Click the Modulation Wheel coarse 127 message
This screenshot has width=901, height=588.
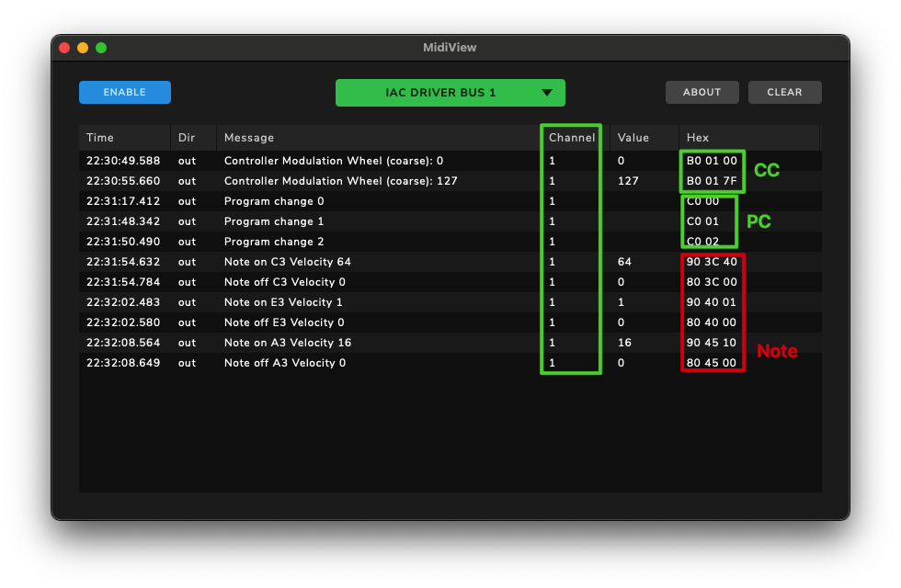point(341,181)
